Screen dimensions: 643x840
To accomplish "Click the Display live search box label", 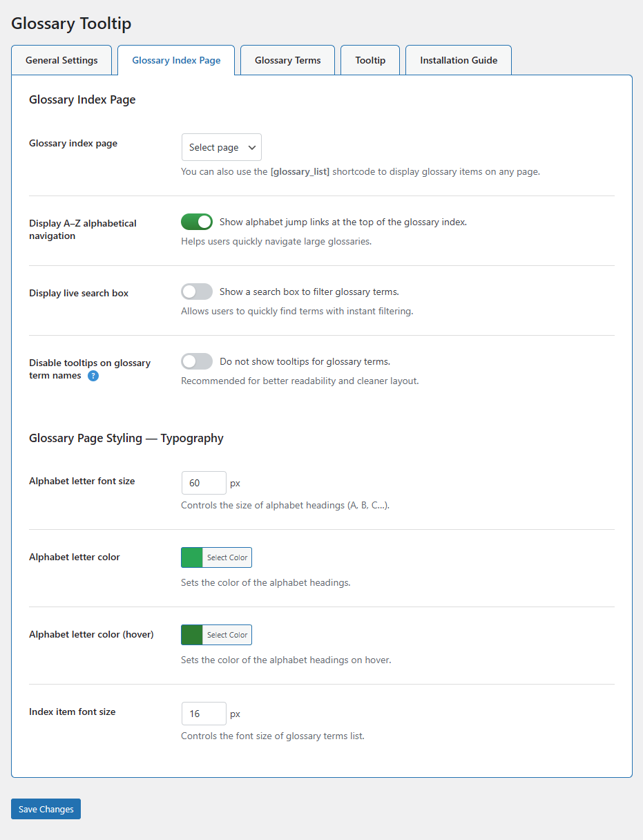I will tap(79, 293).
